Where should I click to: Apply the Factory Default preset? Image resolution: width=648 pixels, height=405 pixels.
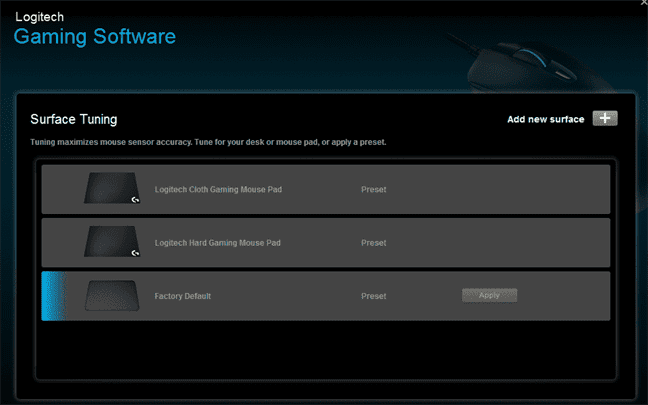489,295
